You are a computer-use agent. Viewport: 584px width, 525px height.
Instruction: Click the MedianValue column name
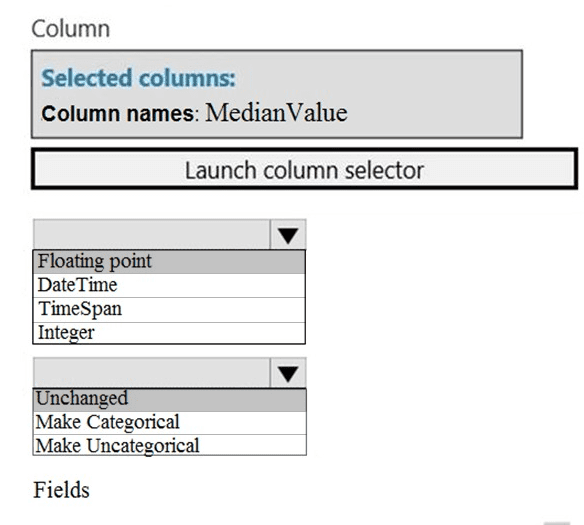(276, 112)
